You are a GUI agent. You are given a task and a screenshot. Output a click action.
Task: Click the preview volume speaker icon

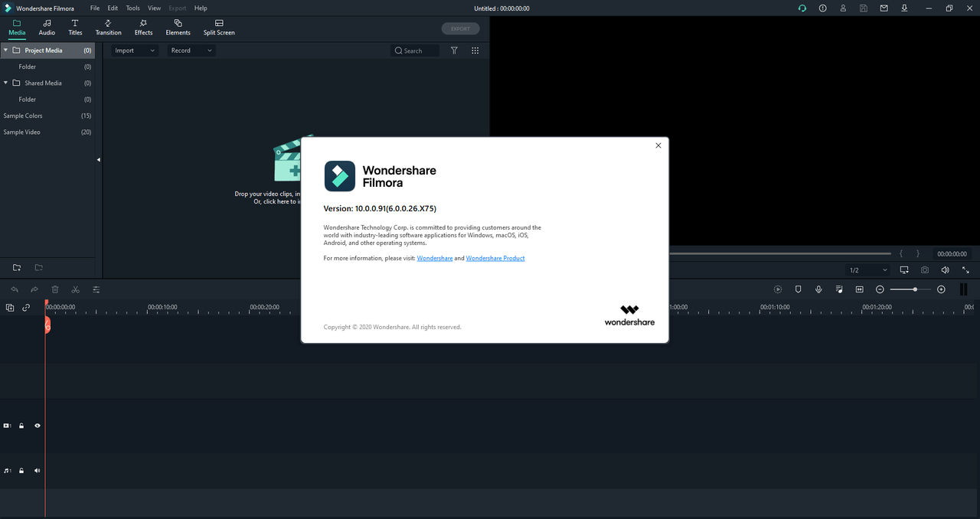(945, 270)
